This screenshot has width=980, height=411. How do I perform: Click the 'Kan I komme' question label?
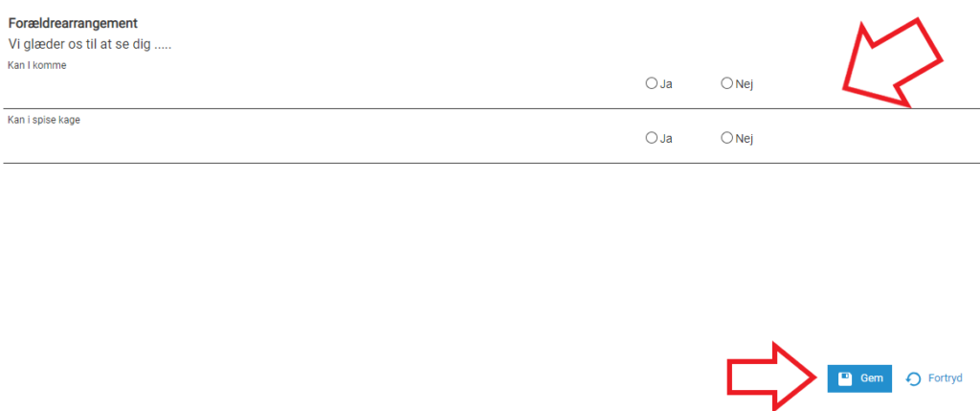[37, 66]
